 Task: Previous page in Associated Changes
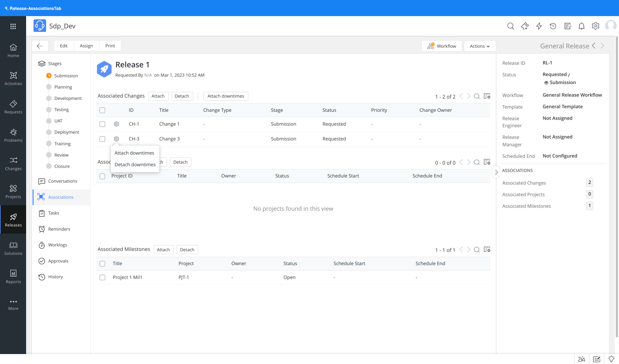(461, 96)
